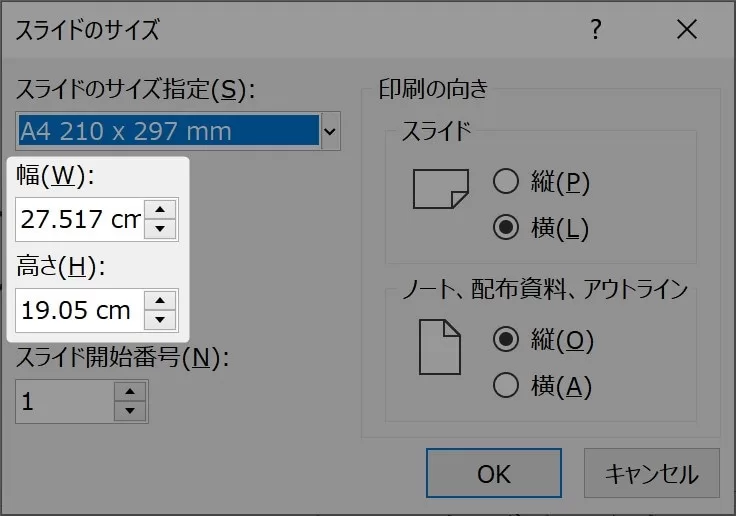Increase the slide start number
Viewport: 736px width, 516px height.
point(130,392)
